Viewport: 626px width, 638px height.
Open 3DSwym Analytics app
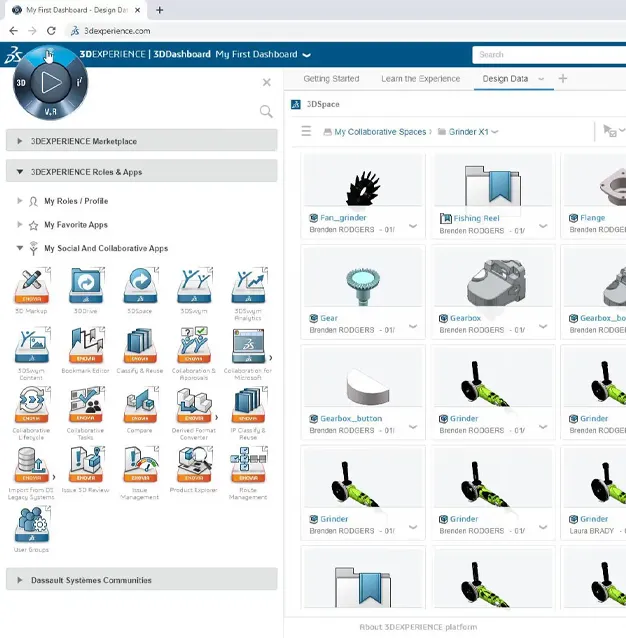pos(248,286)
